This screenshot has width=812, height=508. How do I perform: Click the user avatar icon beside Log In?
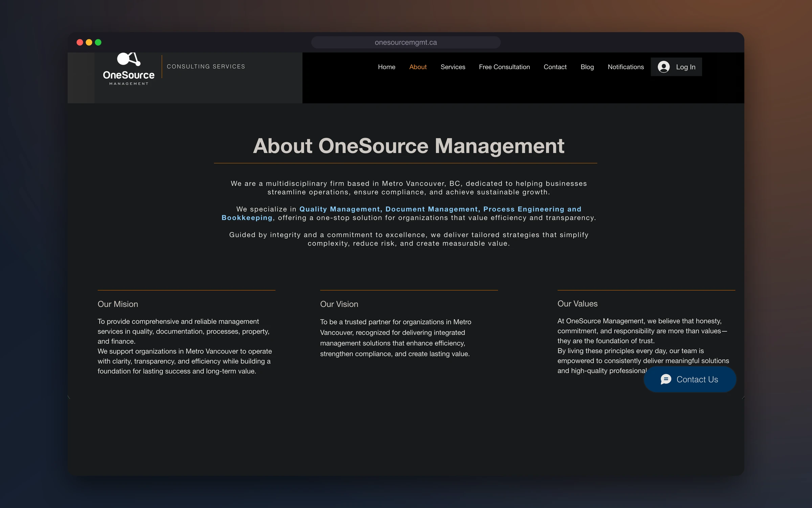coord(663,67)
